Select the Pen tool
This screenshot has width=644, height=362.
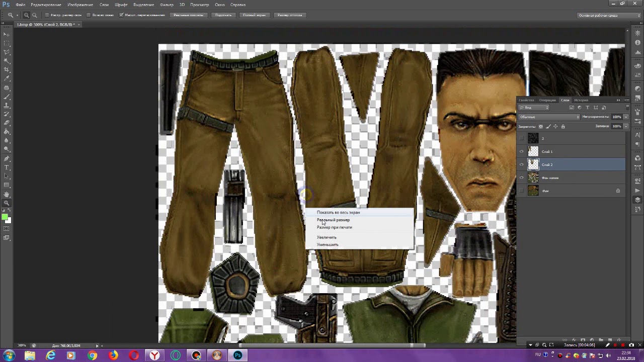pyautogui.click(x=7, y=158)
